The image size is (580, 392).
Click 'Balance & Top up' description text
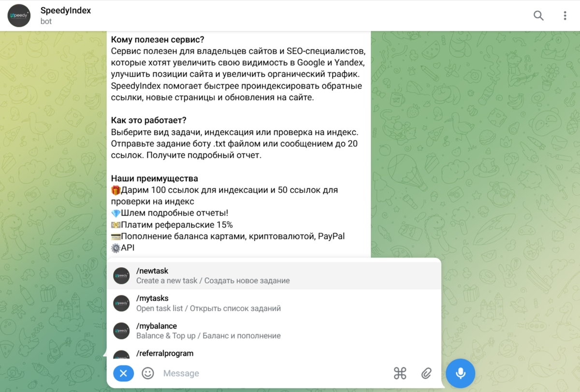click(x=166, y=335)
